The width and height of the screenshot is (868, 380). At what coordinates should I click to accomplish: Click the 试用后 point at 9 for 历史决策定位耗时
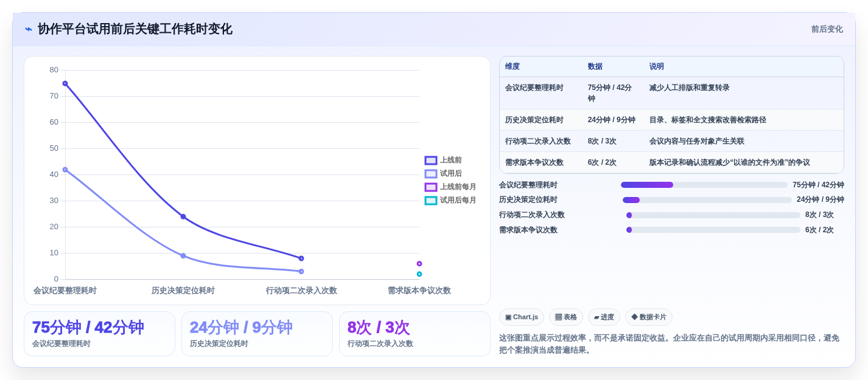(x=183, y=256)
